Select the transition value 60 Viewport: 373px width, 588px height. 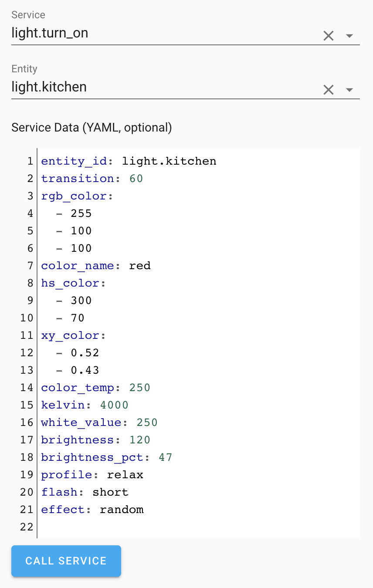[x=136, y=178]
